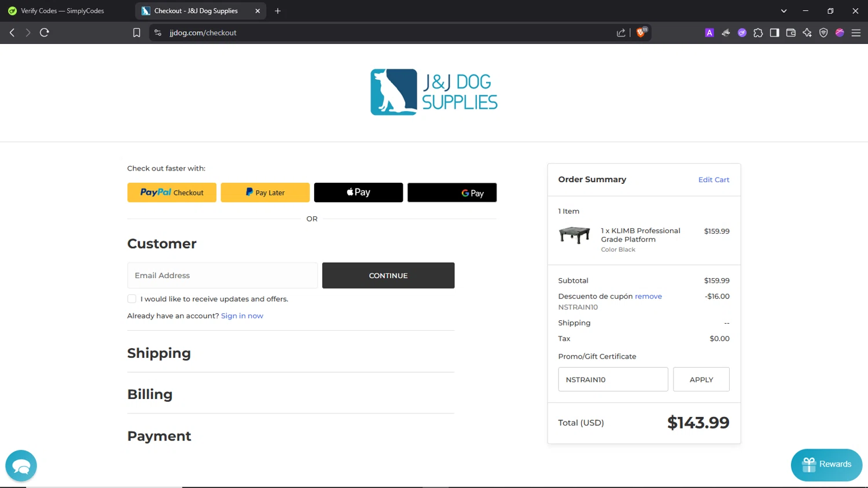Close the Checkout tab
The width and height of the screenshot is (868, 488).
click(x=258, y=11)
